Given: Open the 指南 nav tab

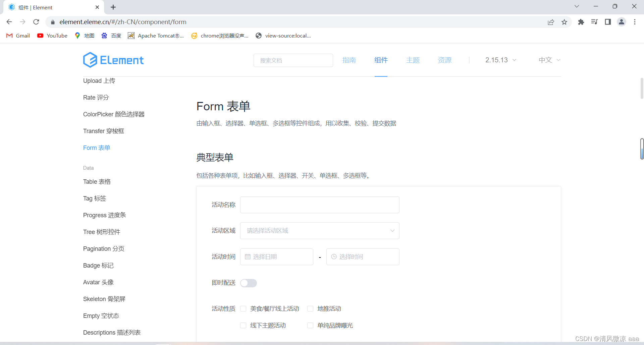Looking at the screenshot, I should (349, 60).
